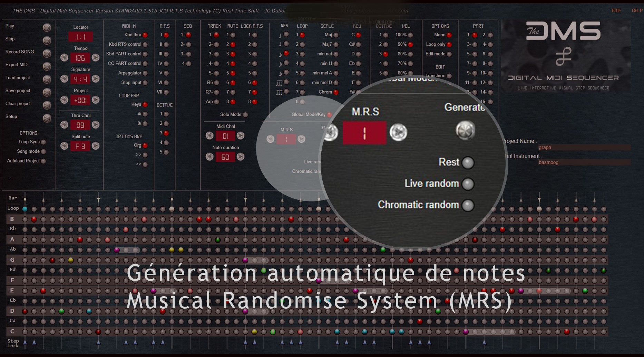The height and width of the screenshot is (357, 644).
Task: Click the Load project knob
Action: 47,79
